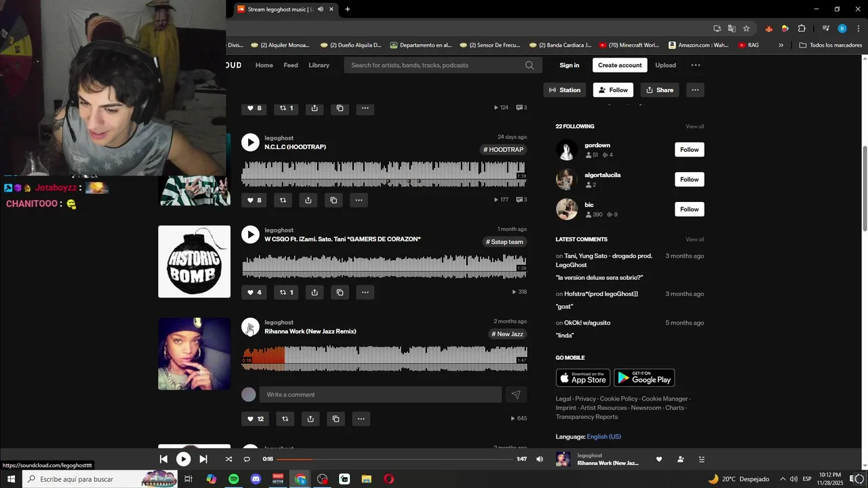868x488 pixels.
Task: Play the N.C.L.C (HOODTRAP) track
Action: 250,142
